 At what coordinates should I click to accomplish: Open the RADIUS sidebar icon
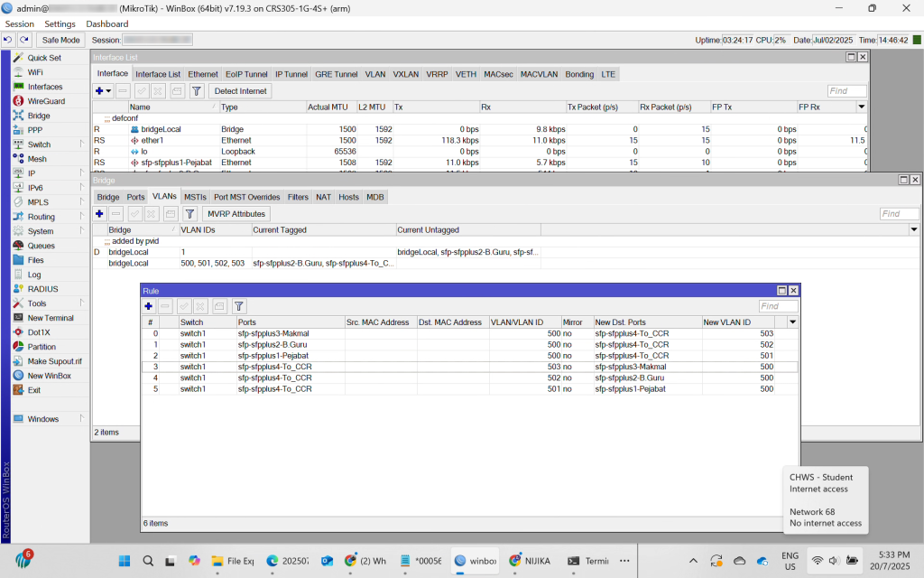point(19,289)
